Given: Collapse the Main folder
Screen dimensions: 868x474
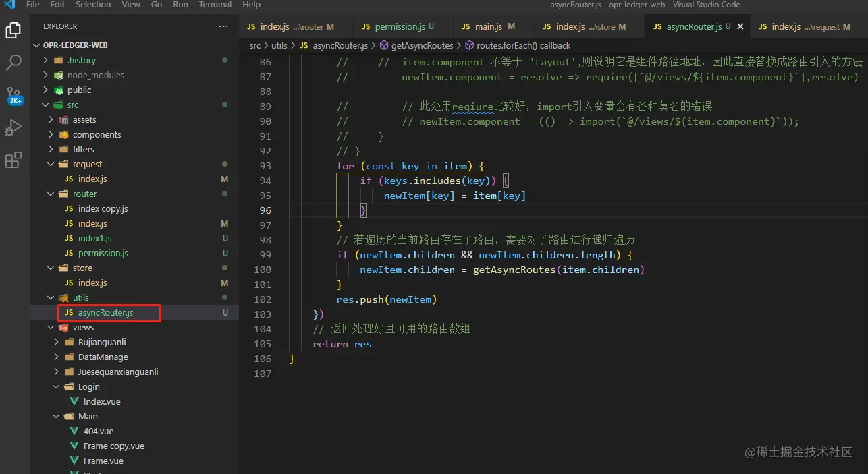Looking at the screenshot, I should (88, 416).
